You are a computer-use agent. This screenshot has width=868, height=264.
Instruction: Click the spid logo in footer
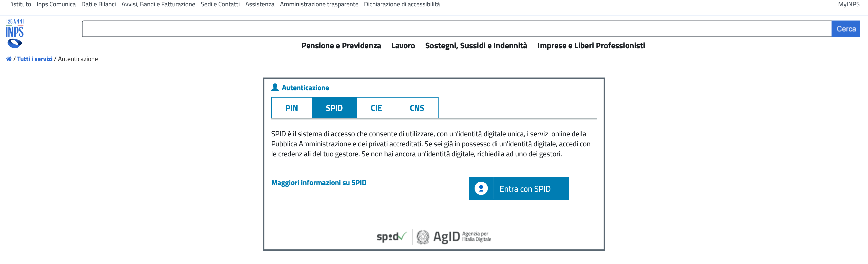click(x=392, y=237)
